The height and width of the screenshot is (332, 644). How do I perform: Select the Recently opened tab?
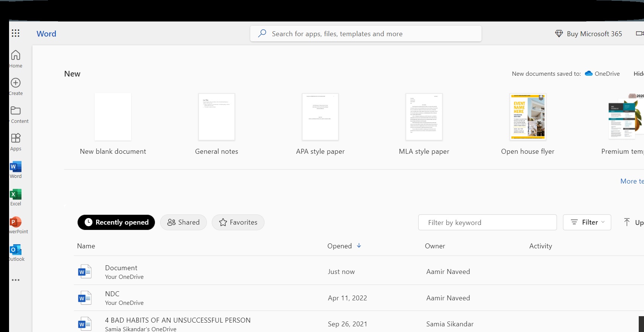tap(116, 222)
